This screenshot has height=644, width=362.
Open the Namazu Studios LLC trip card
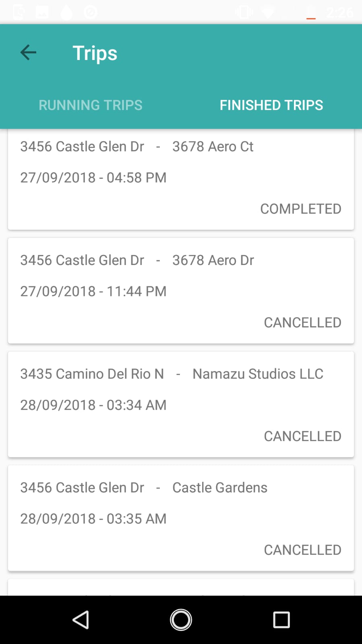pyautogui.click(x=181, y=404)
